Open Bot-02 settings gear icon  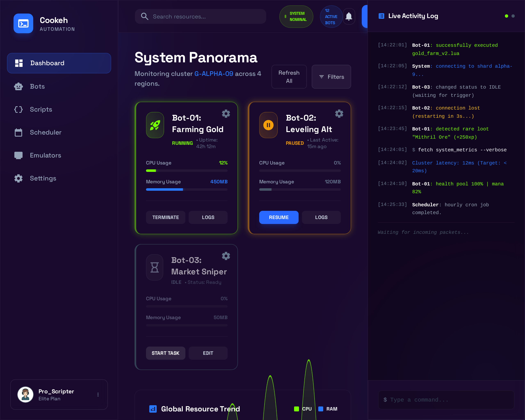click(x=339, y=114)
